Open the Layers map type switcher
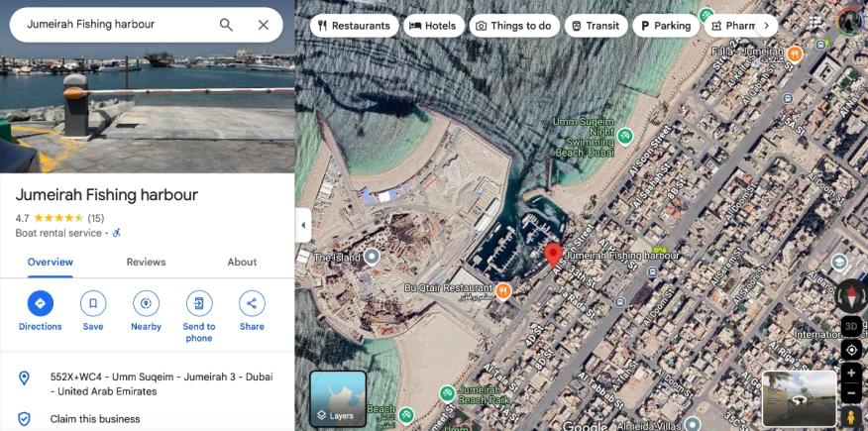This screenshot has width=868, height=431. pos(338,397)
